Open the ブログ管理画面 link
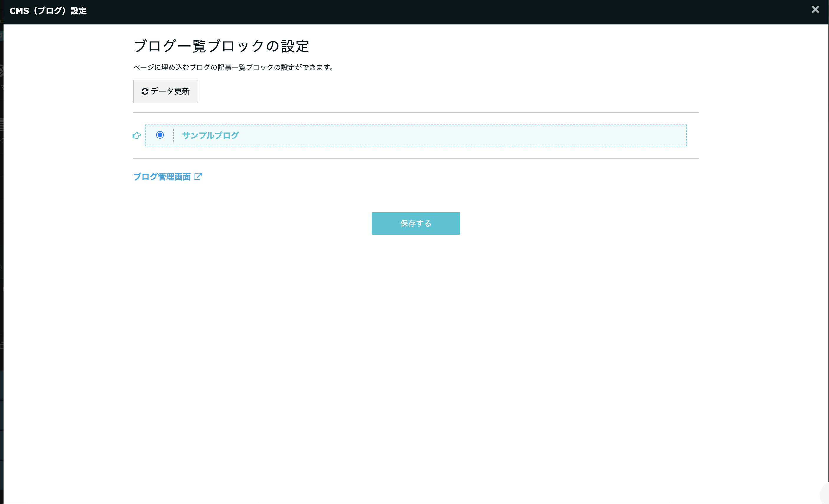 [x=163, y=176]
